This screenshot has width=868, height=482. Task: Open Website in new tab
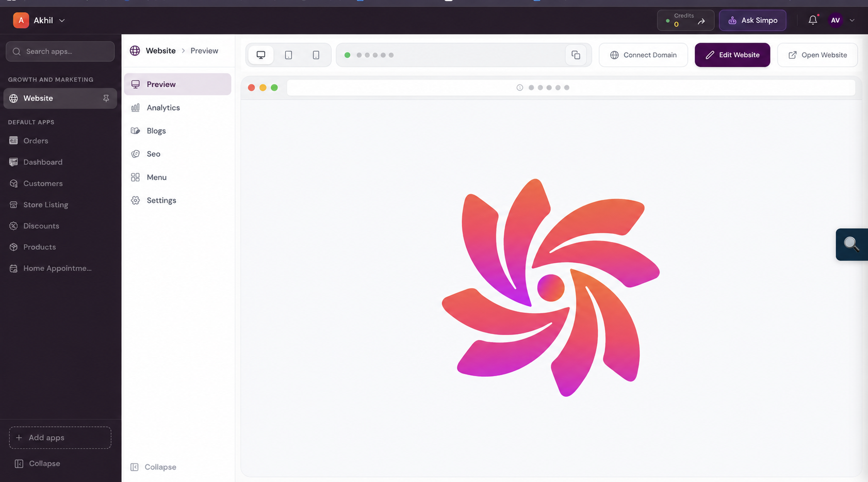(x=817, y=55)
